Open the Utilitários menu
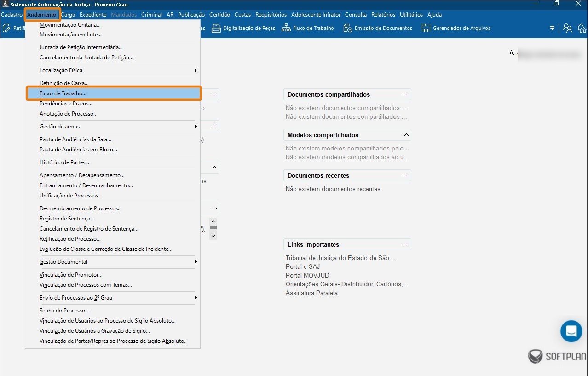The height and width of the screenshot is (376, 588). [x=411, y=15]
